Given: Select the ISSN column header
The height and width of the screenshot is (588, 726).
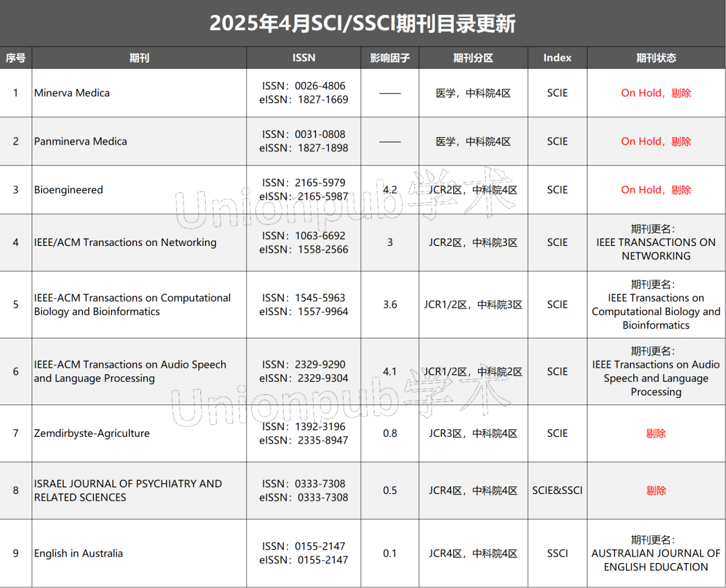Looking at the screenshot, I should tap(304, 58).
